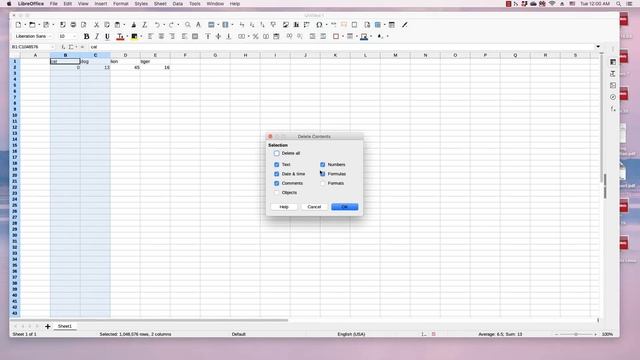Open sidebar Properties panel icon
Viewport: 640px width, 360px height.
point(613,62)
